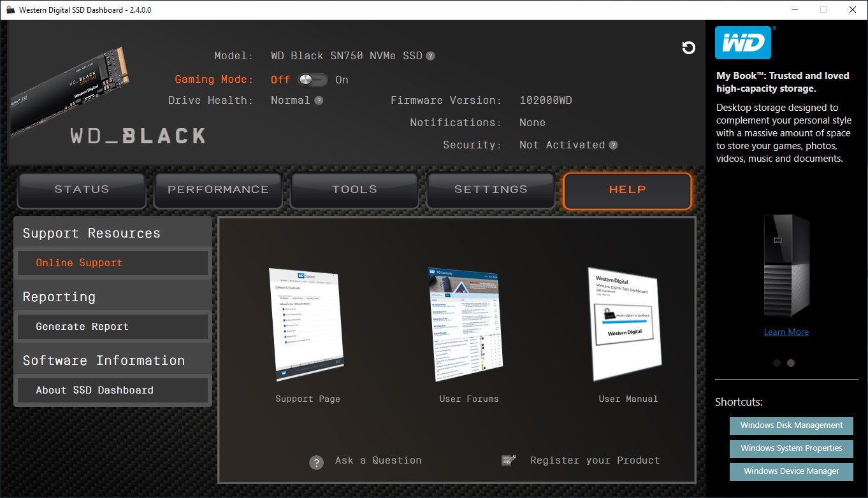Open About SSD Dashboard
Screen dimensions: 868x498
coord(112,390)
